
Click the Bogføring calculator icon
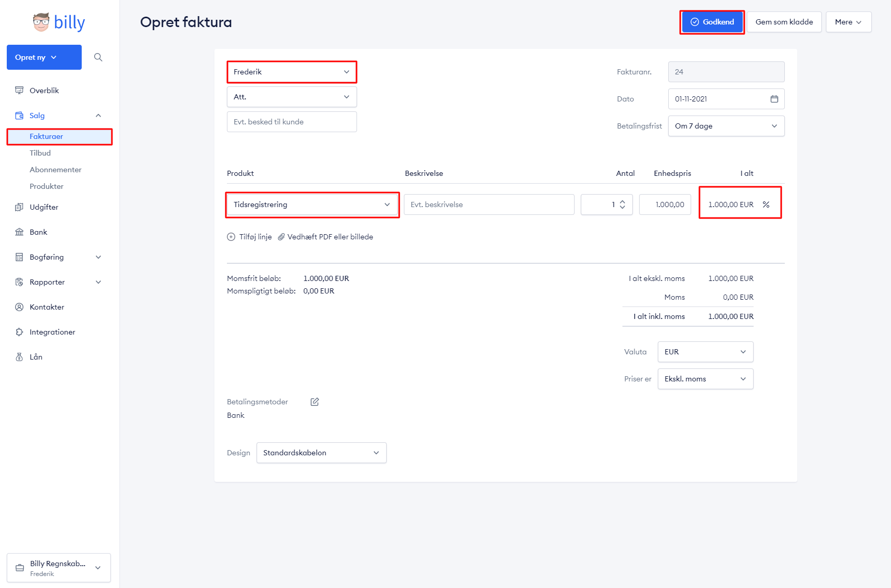[x=19, y=257]
